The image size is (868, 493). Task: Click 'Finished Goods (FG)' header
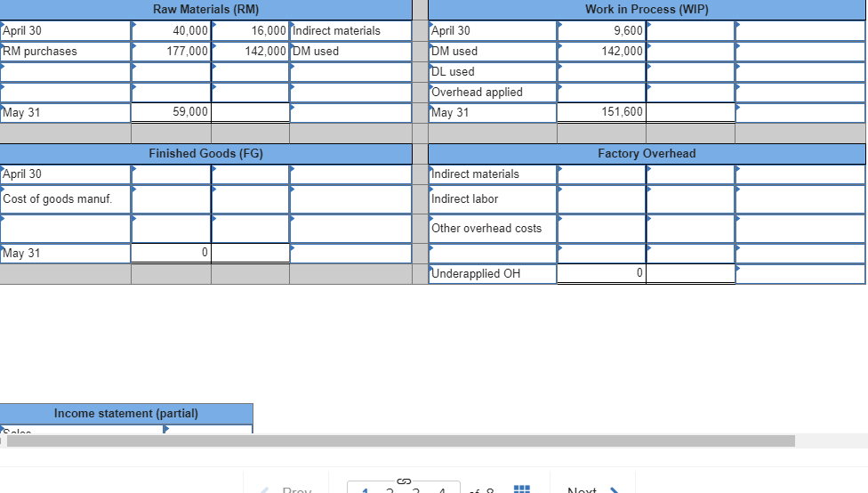tap(206, 153)
